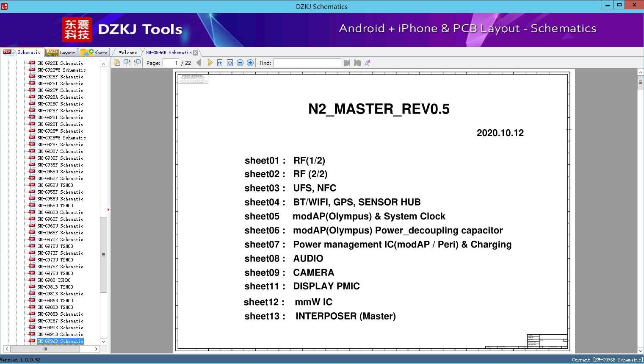Choose SM-G928T Schematic

click(x=60, y=124)
